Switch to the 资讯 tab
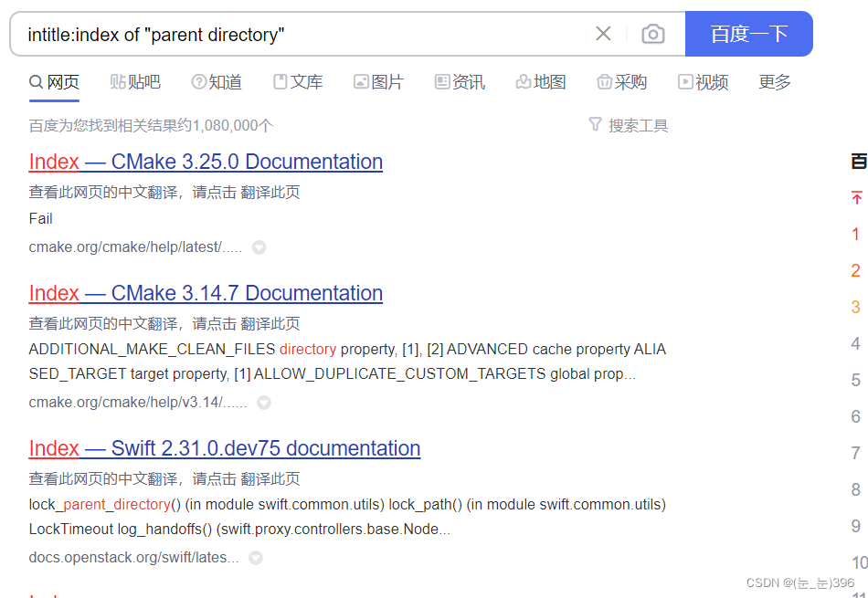The height and width of the screenshot is (598, 868). pos(460,82)
